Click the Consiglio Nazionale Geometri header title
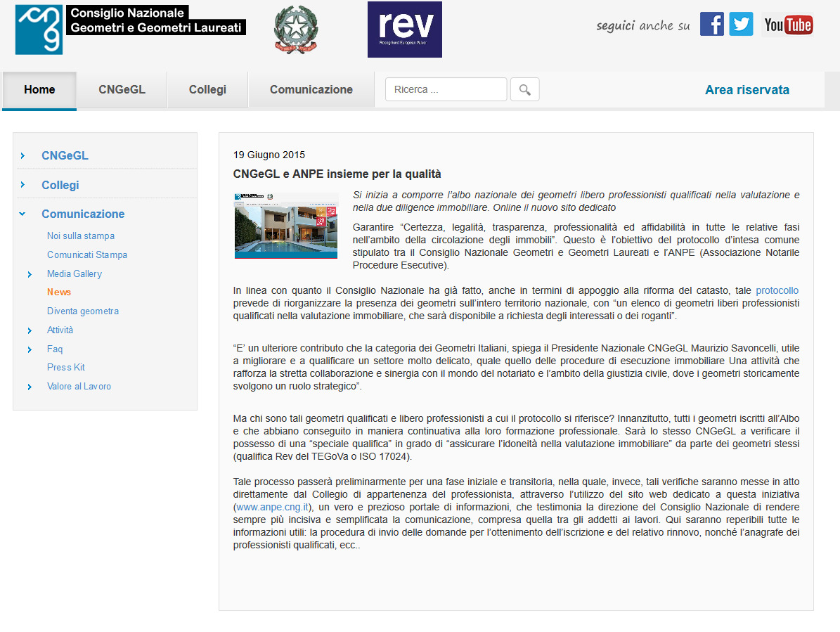 click(156, 20)
